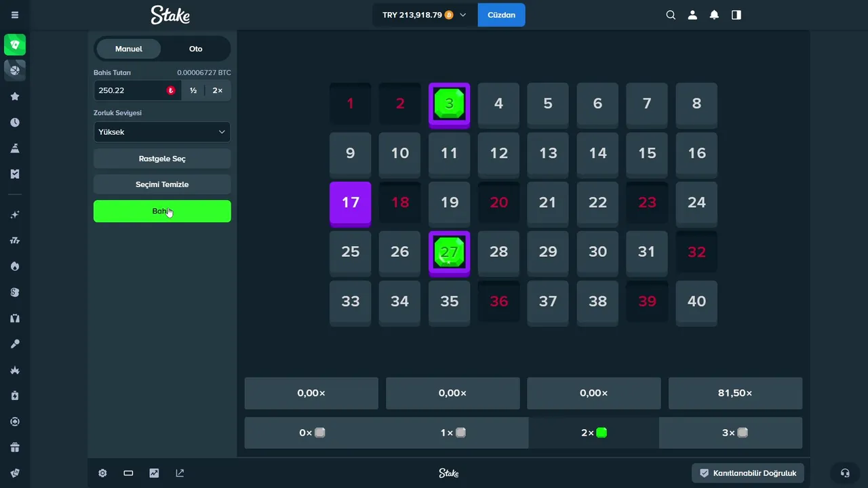Screen dimensions: 868x488
Task: Open Favorites star icon in sidebar
Action: [x=15, y=97]
